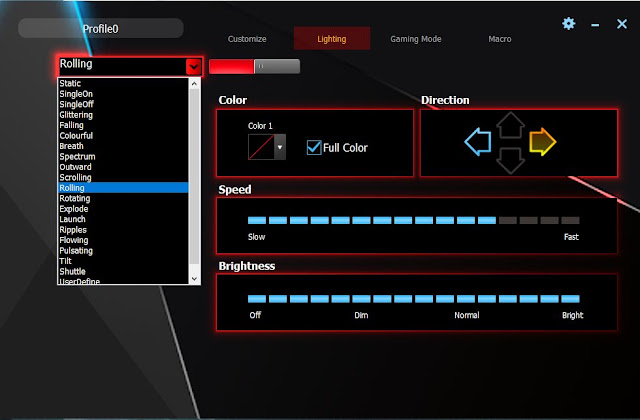Screen dimensions: 640x420
Task: Choose Launch lighting effect
Action: click(123, 219)
